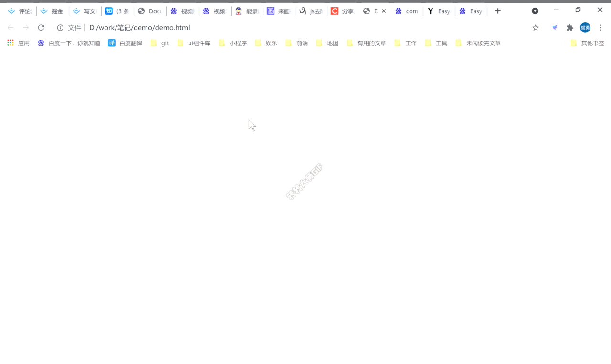Go back to the previous page
The image size is (611, 364).
tap(11, 28)
